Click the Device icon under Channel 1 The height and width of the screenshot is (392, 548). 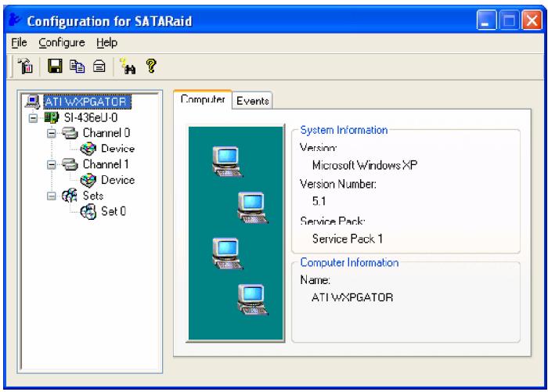(x=88, y=180)
